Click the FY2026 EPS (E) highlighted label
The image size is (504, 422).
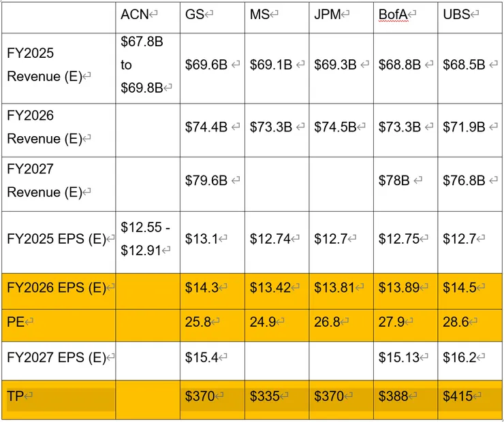click(57, 288)
